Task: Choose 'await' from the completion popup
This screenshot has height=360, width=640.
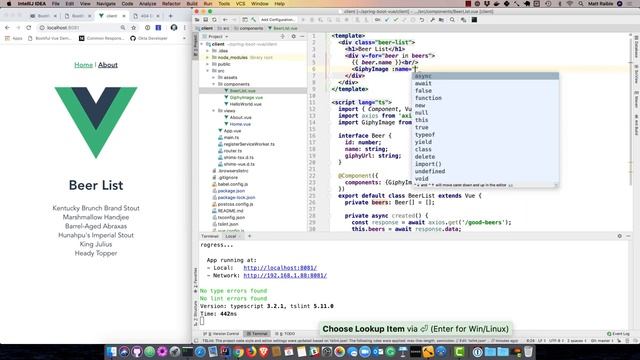Action: pyautogui.click(x=485, y=83)
